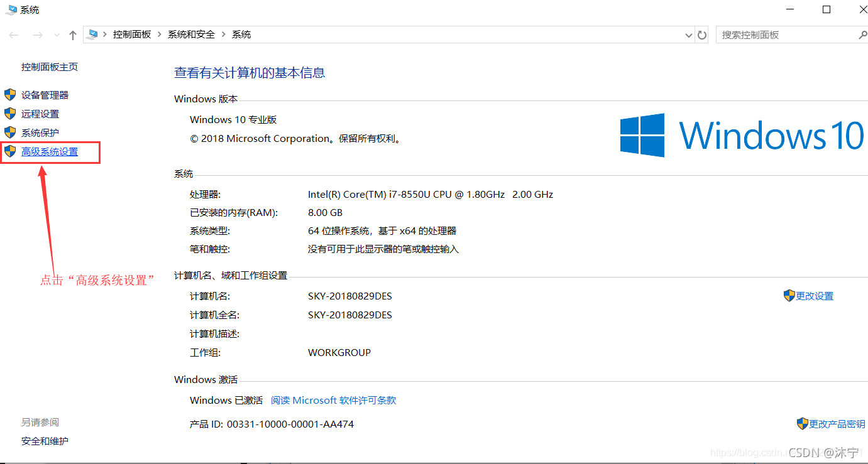Viewport: 868px width, 464px height.
Task: Select 没有可用于此显示器的笔或触控输入 text
Action: (x=383, y=249)
